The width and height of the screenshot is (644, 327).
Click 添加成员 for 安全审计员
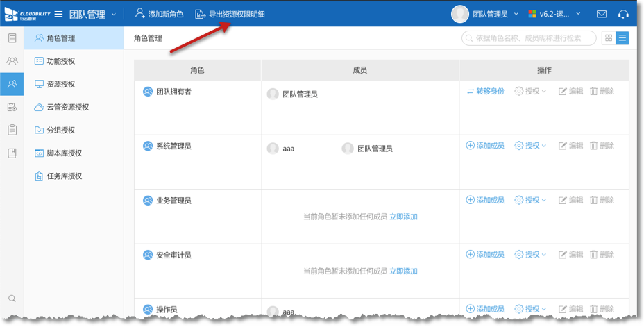(486, 254)
